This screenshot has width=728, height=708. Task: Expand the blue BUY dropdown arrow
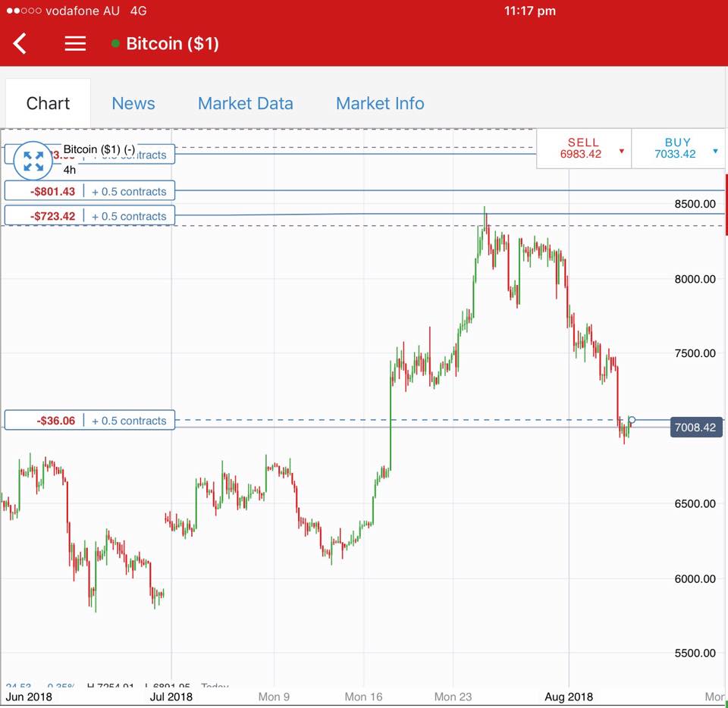click(x=715, y=152)
